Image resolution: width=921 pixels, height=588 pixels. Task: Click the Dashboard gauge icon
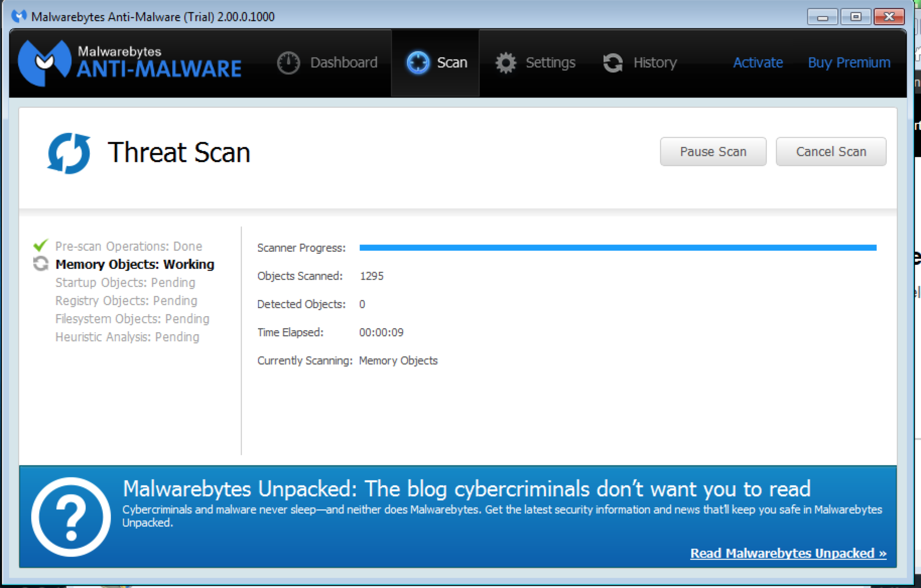289,63
